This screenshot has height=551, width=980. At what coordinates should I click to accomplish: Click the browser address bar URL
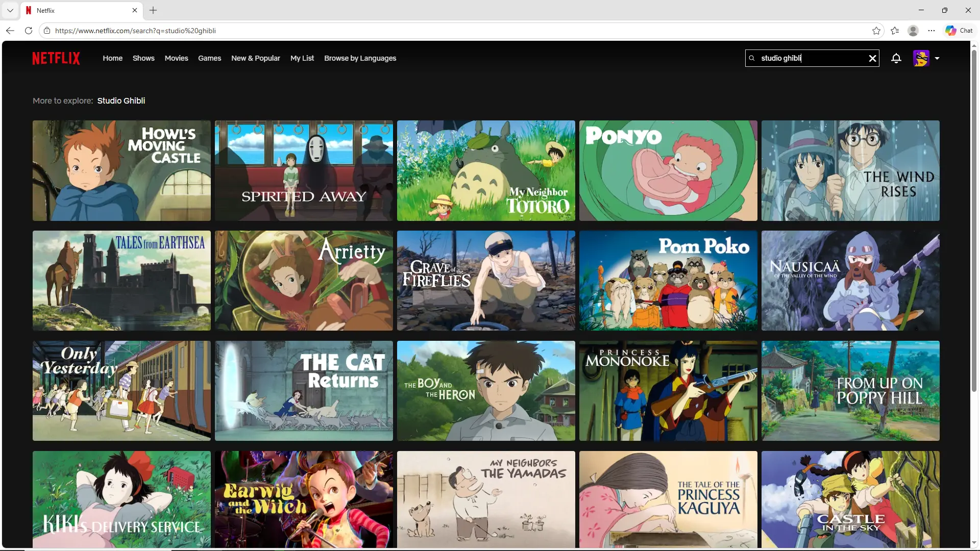click(135, 31)
